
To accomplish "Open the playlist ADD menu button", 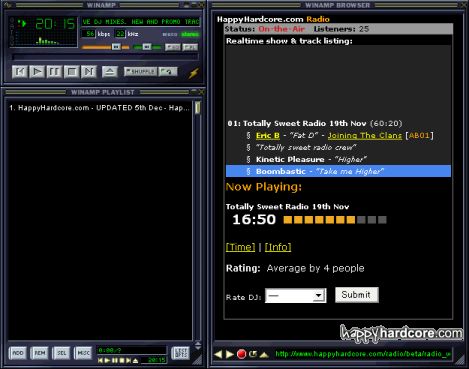I will (x=18, y=353).
